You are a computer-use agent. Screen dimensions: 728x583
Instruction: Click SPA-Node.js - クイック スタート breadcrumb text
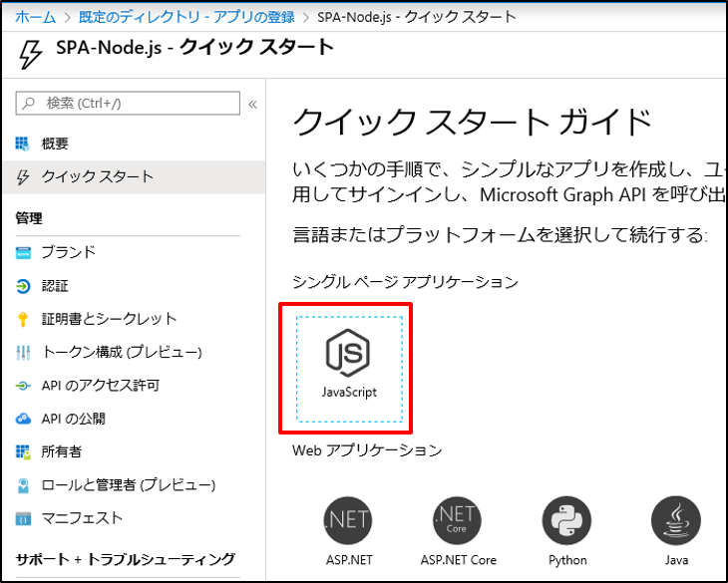pos(417,17)
